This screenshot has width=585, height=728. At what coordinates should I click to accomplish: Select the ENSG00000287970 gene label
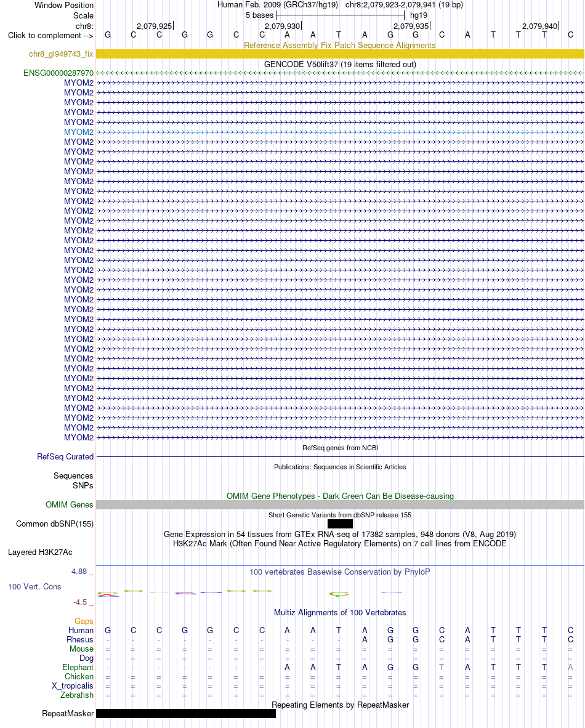[58, 73]
